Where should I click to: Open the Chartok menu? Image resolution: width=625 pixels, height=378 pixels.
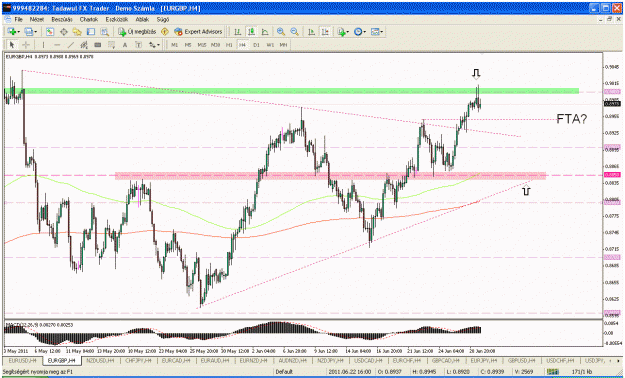click(x=88, y=19)
